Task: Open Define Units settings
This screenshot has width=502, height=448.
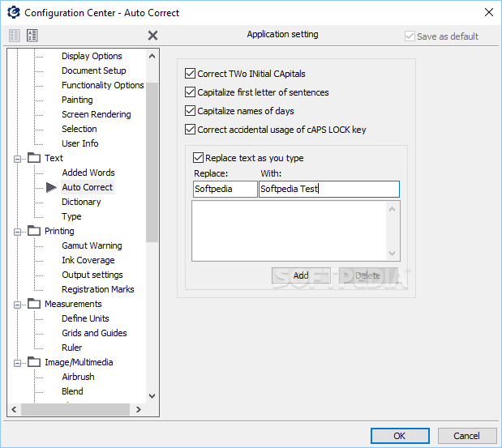Action: [x=85, y=318]
